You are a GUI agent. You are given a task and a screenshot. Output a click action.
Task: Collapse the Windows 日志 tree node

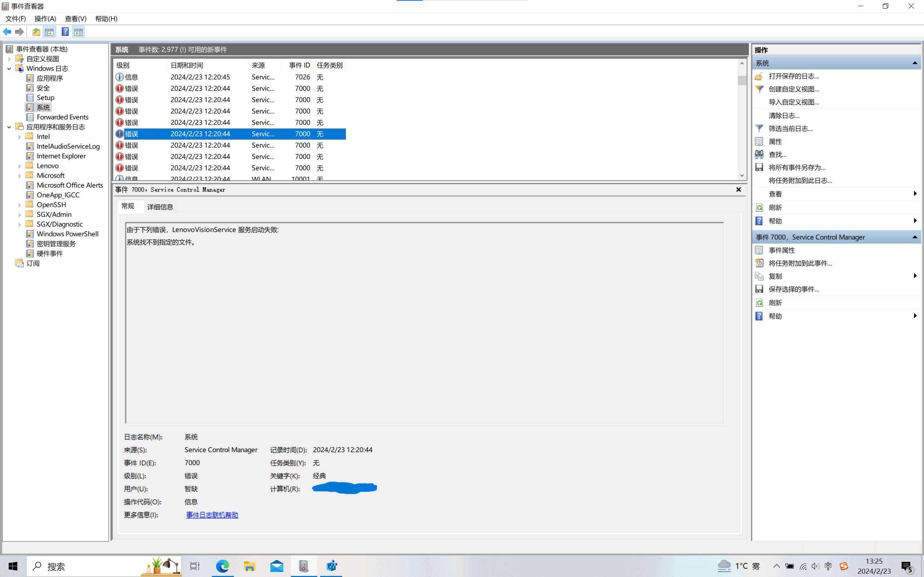click(x=9, y=68)
